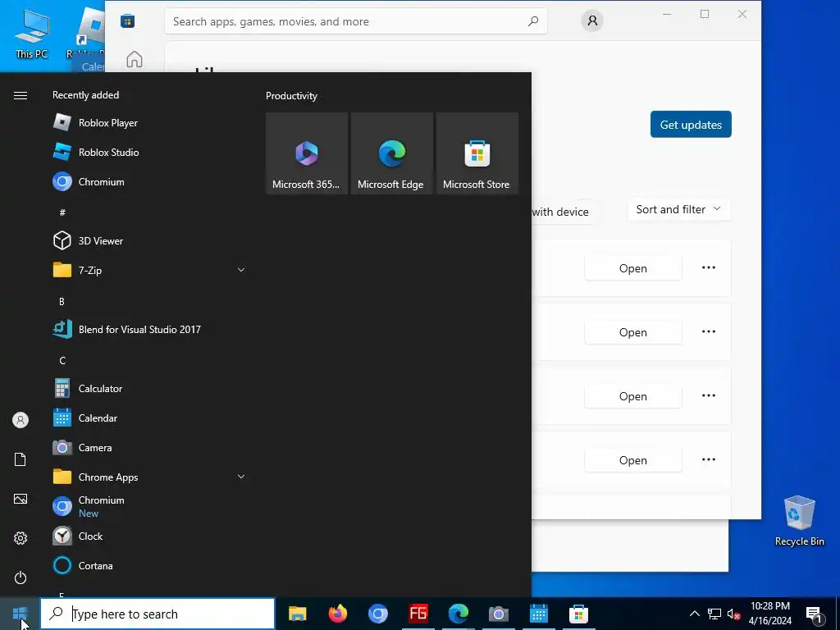Click the Store search magnifier icon

533,21
